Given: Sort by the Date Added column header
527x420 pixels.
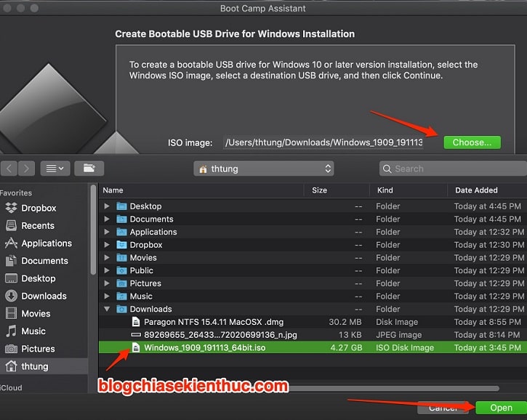Looking at the screenshot, I should pyautogui.click(x=476, y=190).
